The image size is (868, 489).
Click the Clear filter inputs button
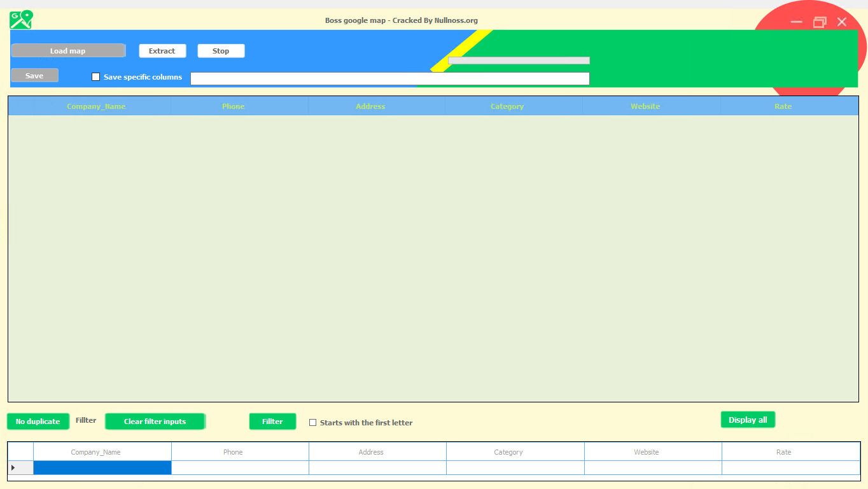point(155,422)
